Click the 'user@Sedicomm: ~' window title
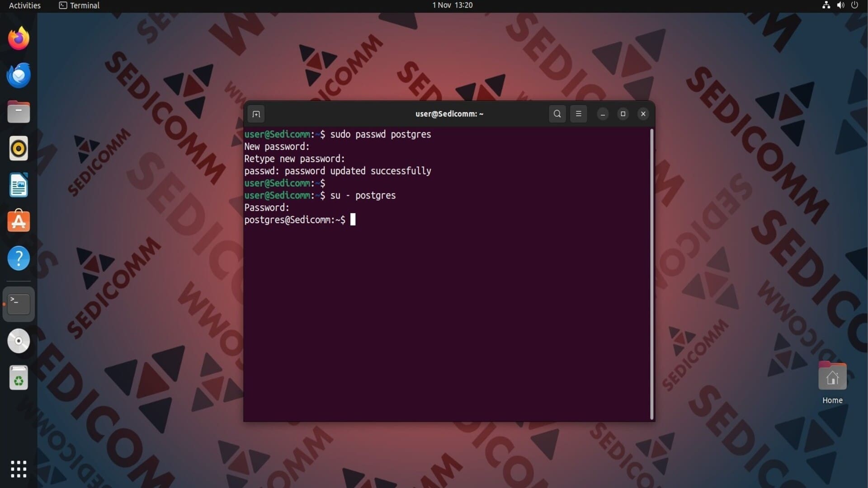Viewport: 868px width, 488px height. coord(449,114)
